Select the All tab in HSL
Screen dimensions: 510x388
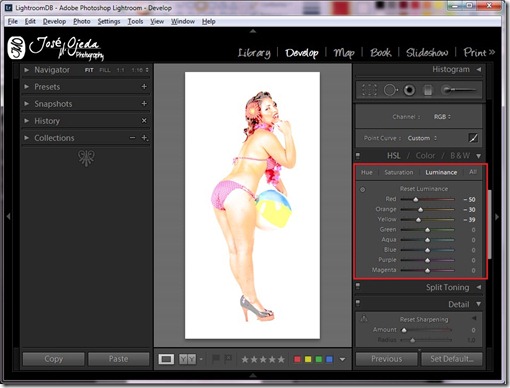coord(473,172)
